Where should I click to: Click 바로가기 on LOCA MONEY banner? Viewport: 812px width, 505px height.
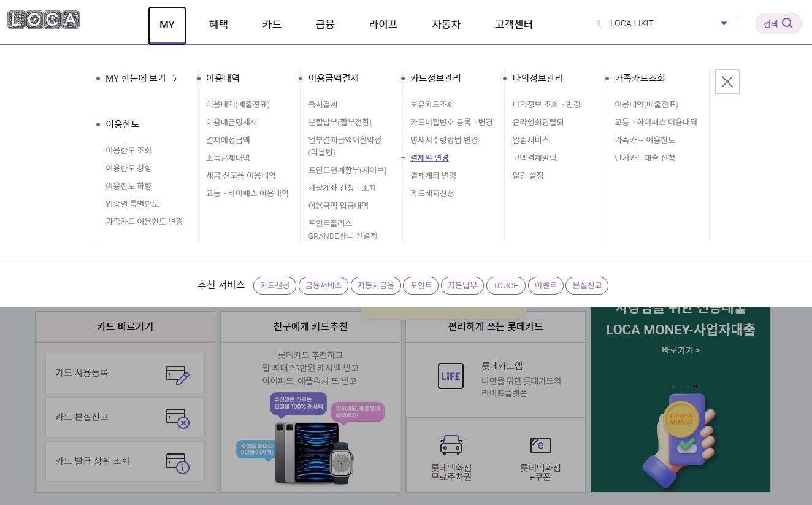point(681,350)
